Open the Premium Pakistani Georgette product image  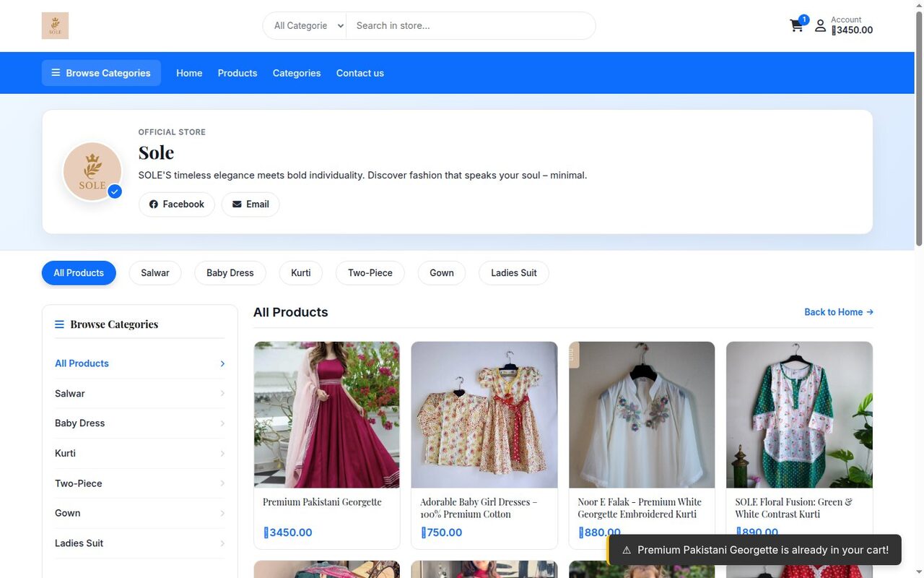pos(327,415)
